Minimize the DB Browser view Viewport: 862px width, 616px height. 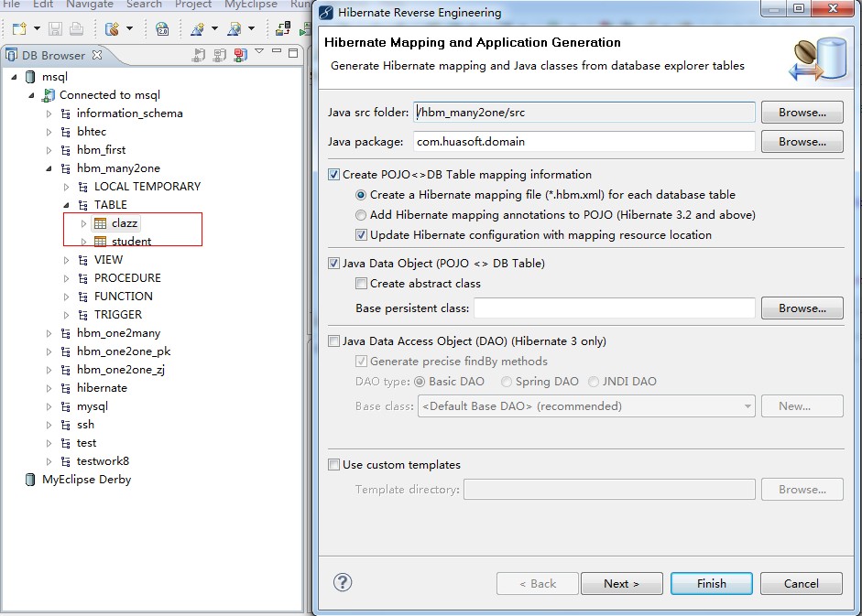(277, 51)
